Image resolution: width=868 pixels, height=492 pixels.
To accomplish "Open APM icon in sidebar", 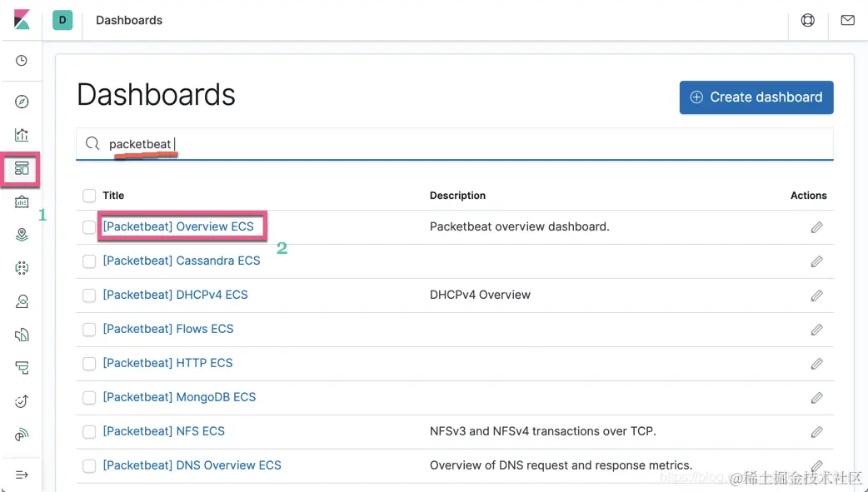I will [x=22, y=367].
